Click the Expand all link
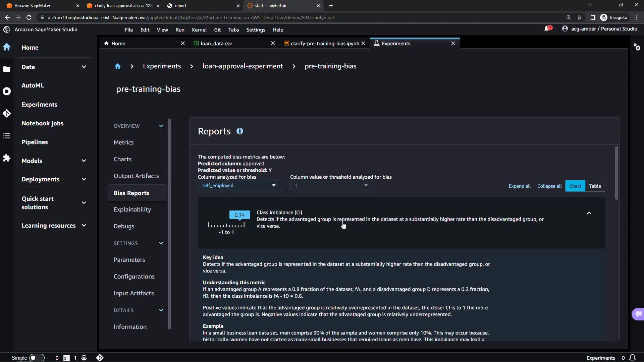 coord(519,186)
